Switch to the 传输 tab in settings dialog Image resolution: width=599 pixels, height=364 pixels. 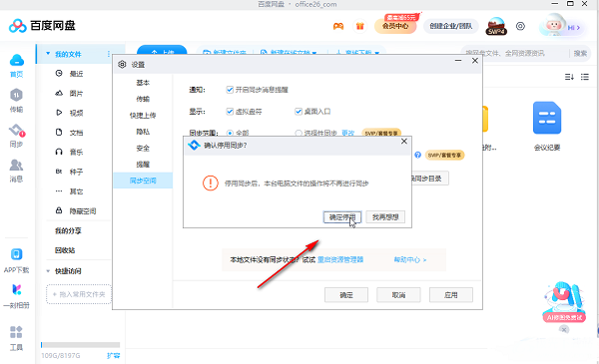point(143,99)
